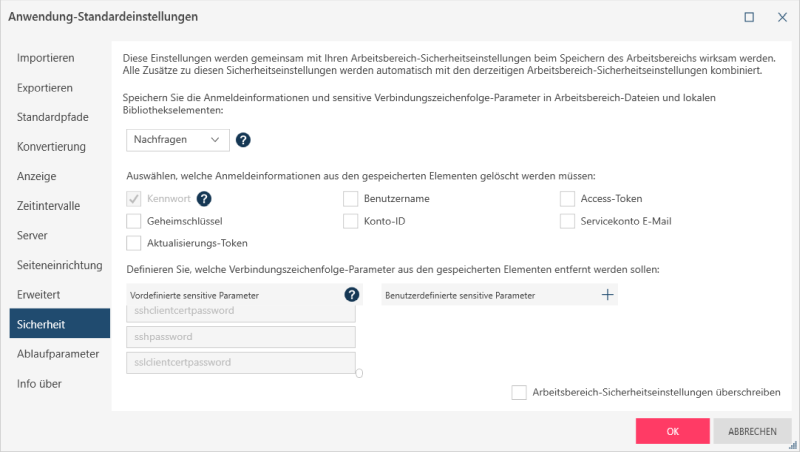This screenshot has height=452, width=800.
Task: Check Arbeitsbereich-Sicherheitseinstellungen überschreiben
Action: click(518, 393)
